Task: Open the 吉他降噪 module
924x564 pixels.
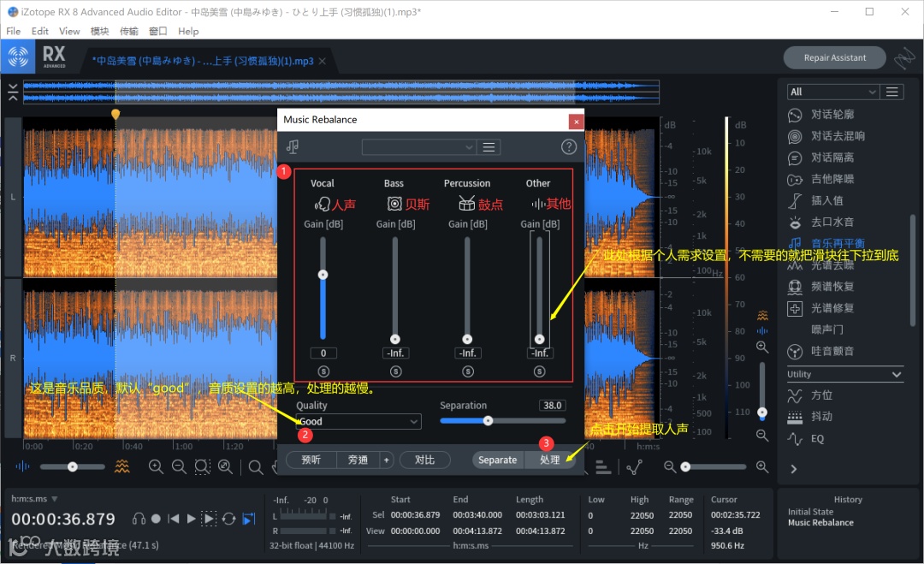Action: tap(832, 179)
